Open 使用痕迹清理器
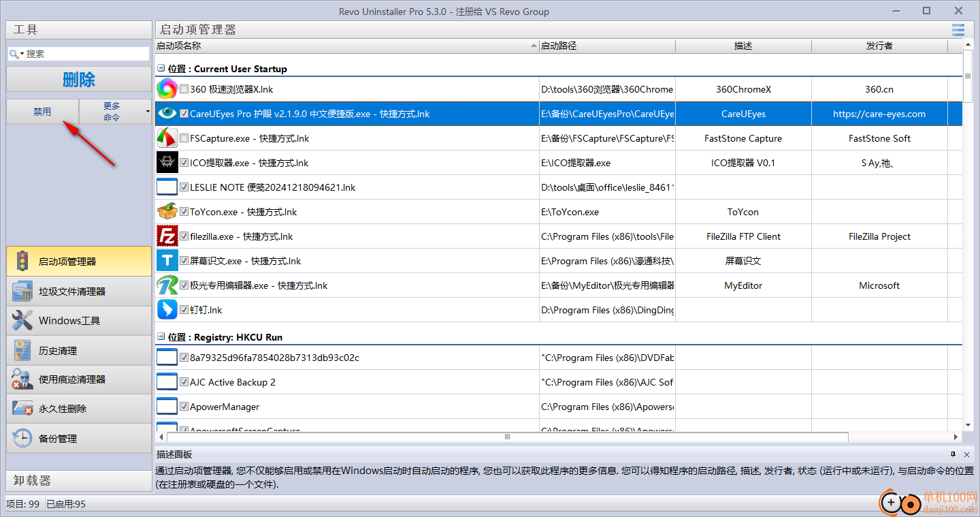The image size is (980, 517). point(79,379)
